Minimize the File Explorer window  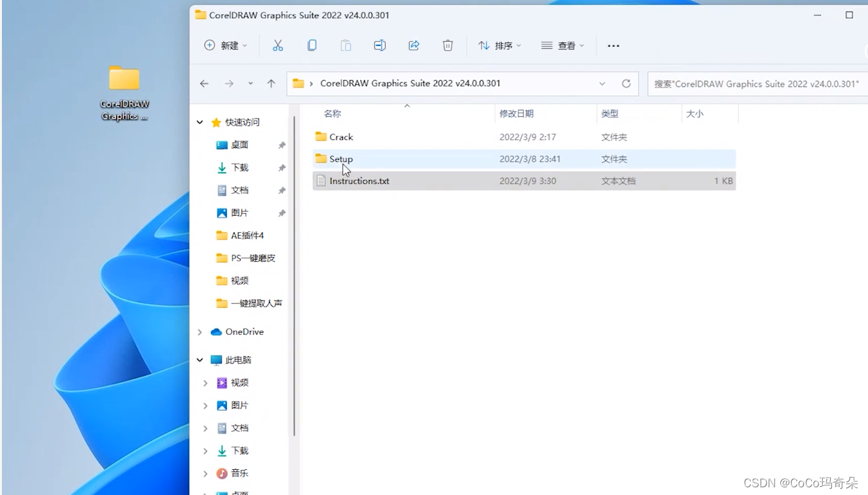(818, 15)
